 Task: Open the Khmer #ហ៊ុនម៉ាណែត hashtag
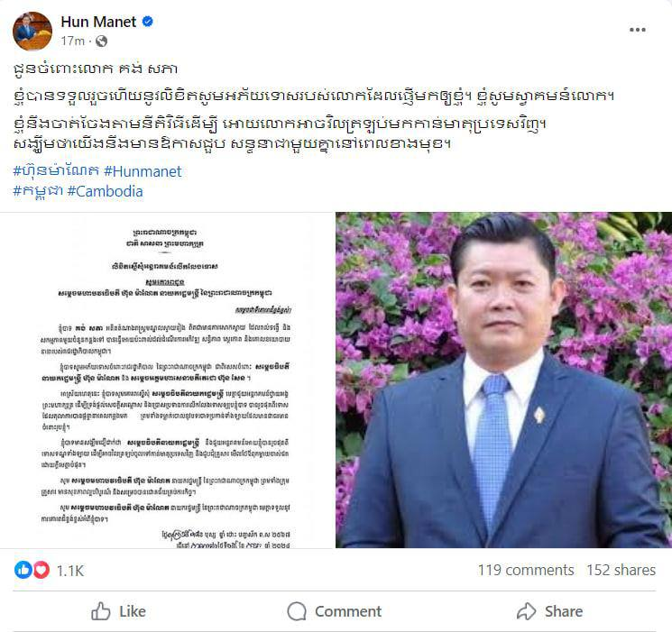pos(56,171)
